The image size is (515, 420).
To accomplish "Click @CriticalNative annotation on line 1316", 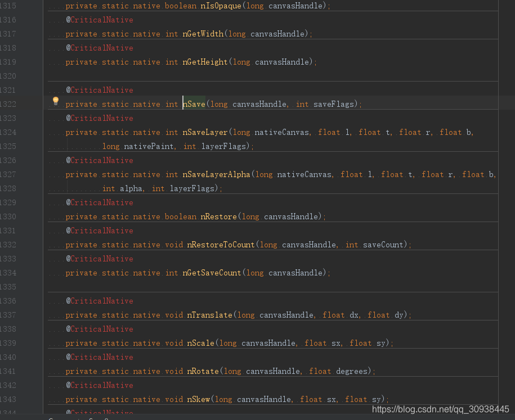I will 100,20.
